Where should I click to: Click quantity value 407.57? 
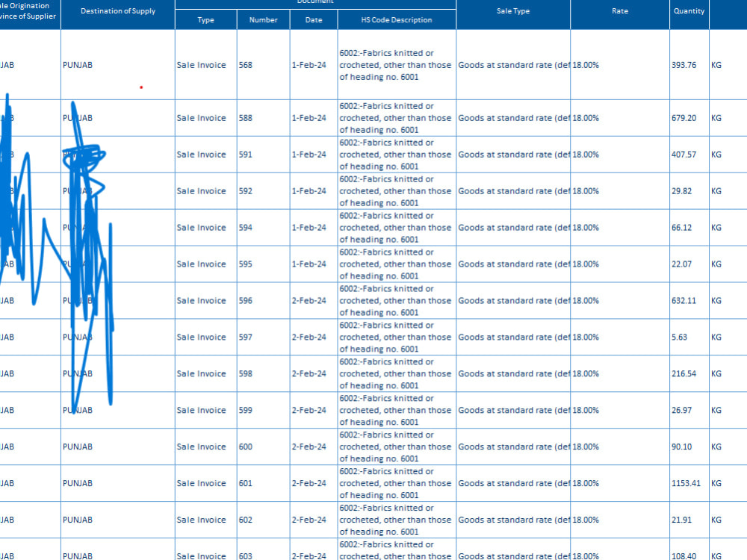pos(684,155)
